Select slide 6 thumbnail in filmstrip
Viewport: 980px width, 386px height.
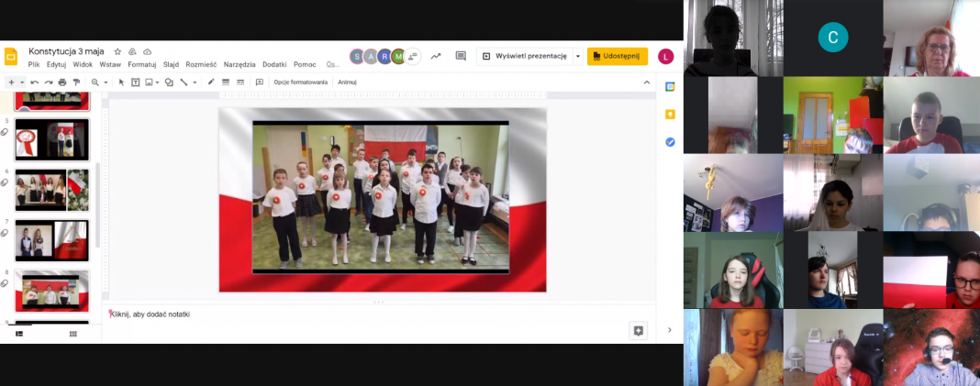click(52, 190)
